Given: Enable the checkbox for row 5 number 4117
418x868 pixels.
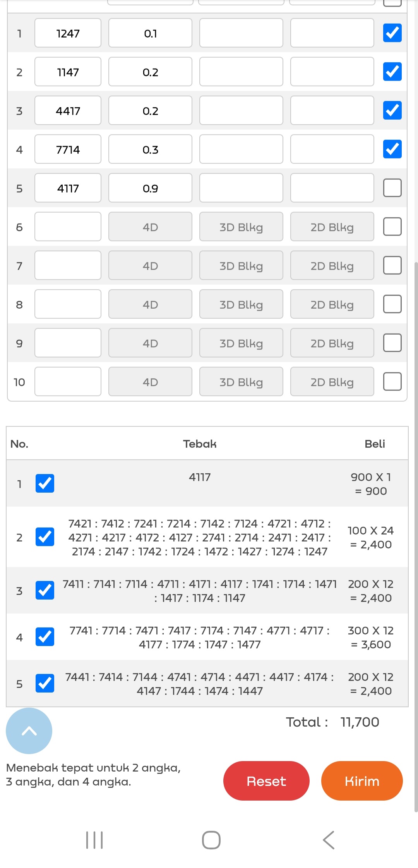Looking at the screenshot, I should tap(392, 188).
